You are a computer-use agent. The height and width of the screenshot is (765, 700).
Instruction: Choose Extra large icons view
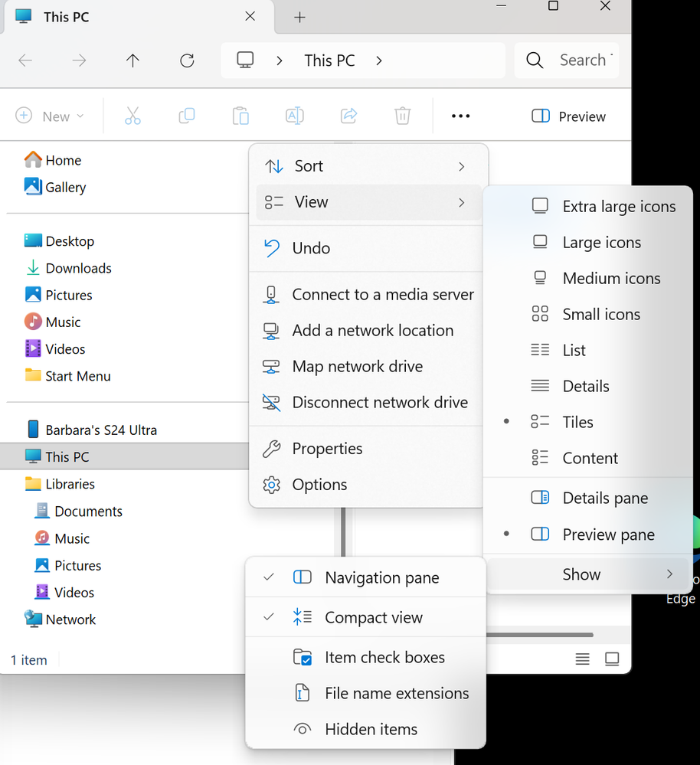(x=588, y=207)
